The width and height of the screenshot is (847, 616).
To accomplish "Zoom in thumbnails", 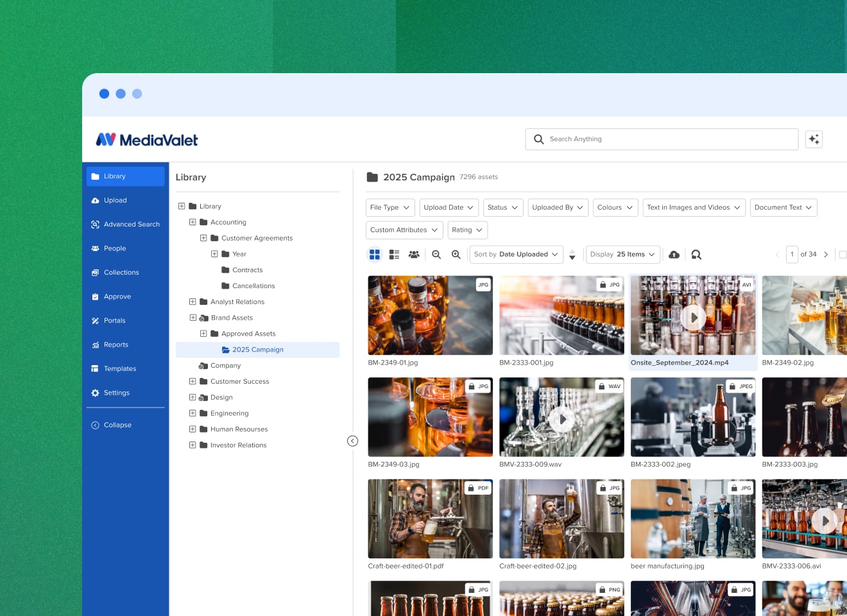I will 456,255.
